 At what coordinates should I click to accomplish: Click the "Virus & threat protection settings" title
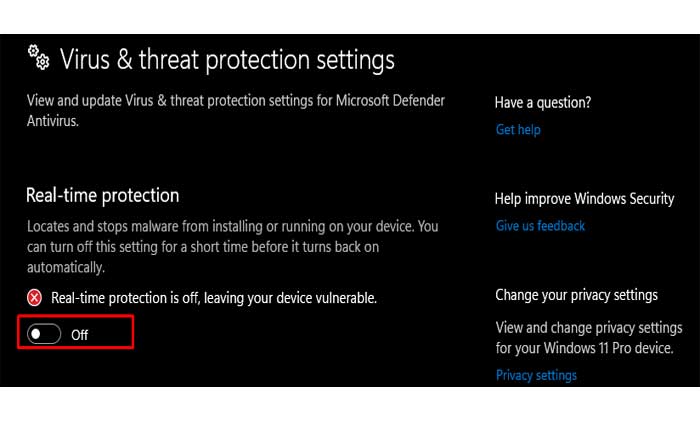pos(227,59)
